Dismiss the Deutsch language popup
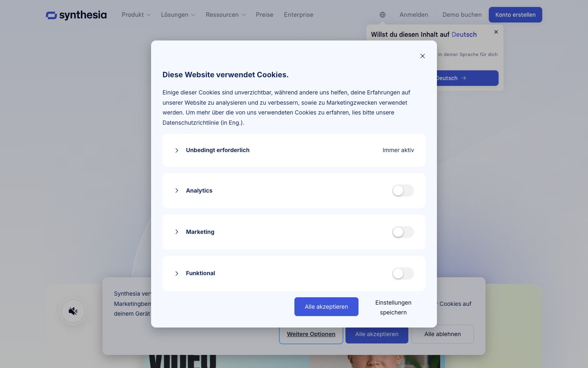The width and height of the screenshot is (588, 368). pyautogui.click(x=496, y=32)
